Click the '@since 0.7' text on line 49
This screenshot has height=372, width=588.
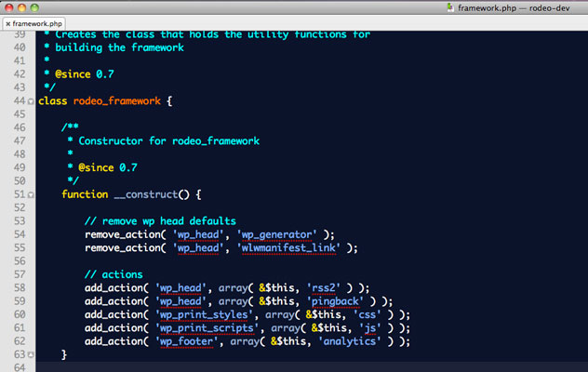[108, 167]
